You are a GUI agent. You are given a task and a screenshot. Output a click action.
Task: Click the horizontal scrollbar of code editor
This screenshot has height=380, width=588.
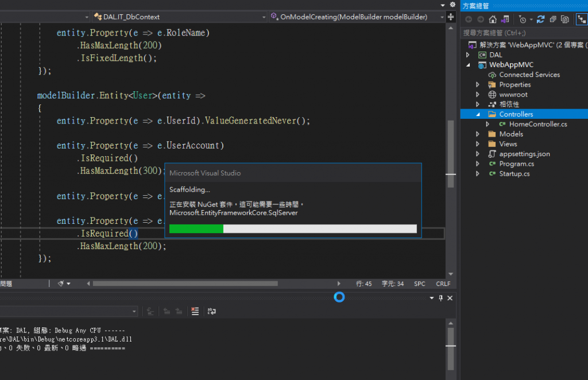[185, 284]
